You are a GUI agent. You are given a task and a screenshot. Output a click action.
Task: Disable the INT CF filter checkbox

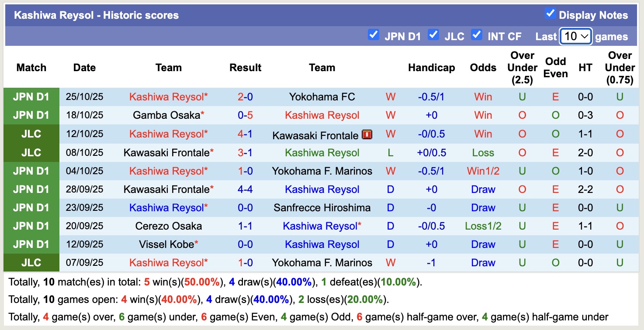[x=476, y=36]
